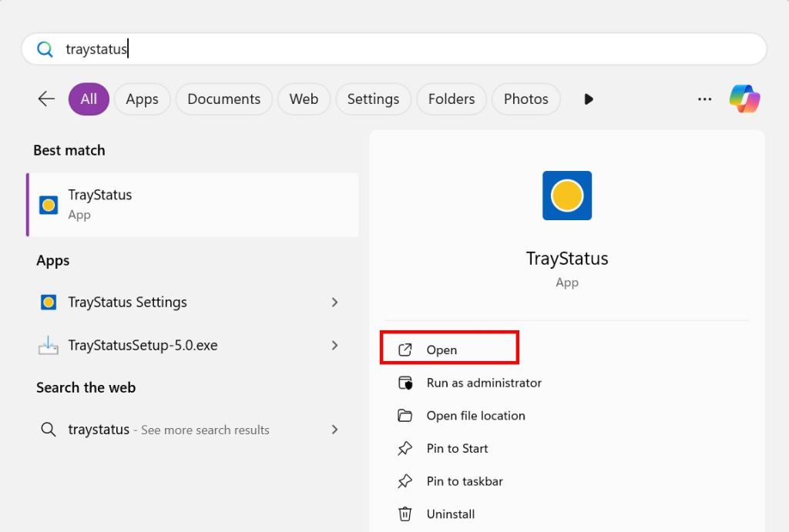Image resolution: width=789 pixels, height=532 pixels.
Task: Select the TrayStatusSetup-5.0.exe result text
Action: pos(143,346)
